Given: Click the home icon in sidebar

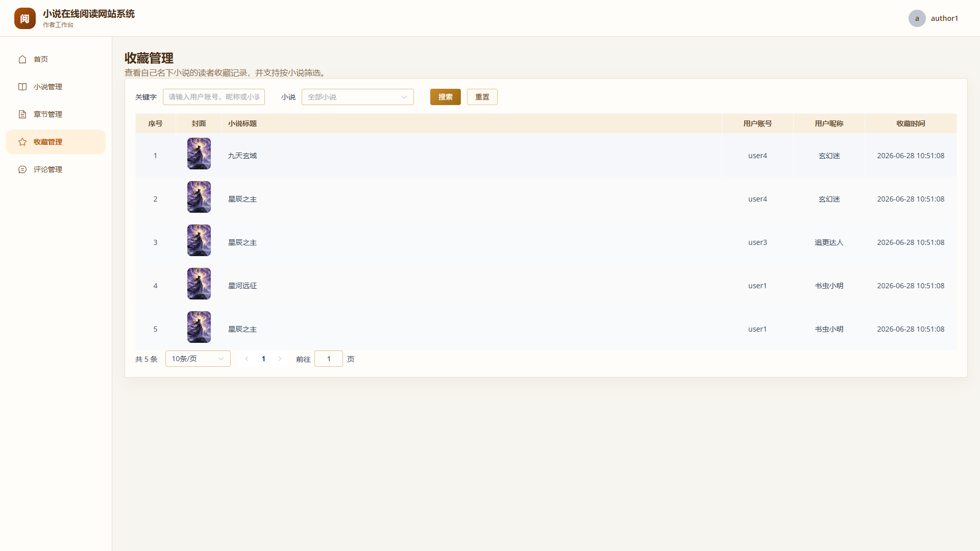Looking at the screenshot, I should tap(22, 59).
